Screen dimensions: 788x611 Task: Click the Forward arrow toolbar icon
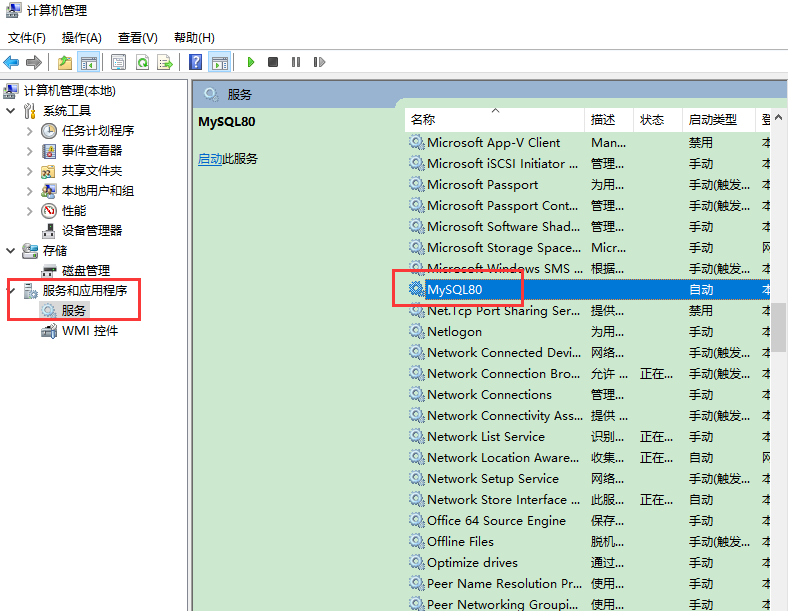34,62
